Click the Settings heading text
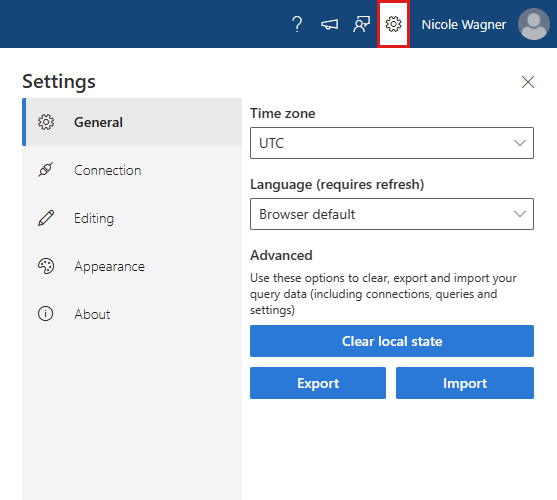Image resolution: width=557 pixels, height=500 pixels. [59, 82]
